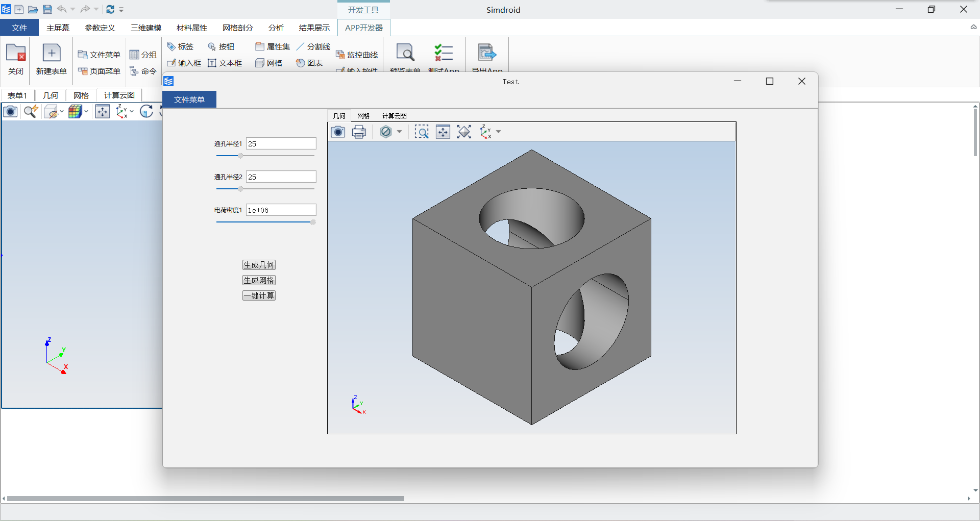Click the 电荷密度1 slider handle
This screenshot has height=521, width=980.
coord(313,222)
